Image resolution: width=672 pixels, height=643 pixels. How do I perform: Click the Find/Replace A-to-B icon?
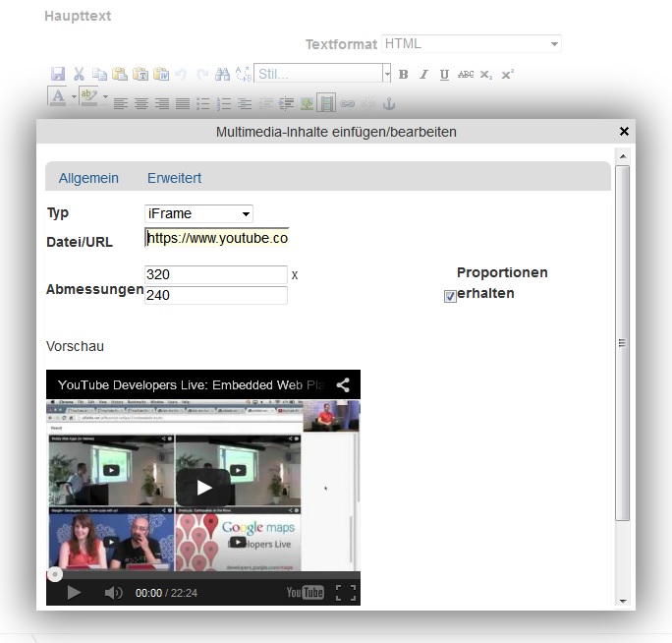tap(244, 74)
